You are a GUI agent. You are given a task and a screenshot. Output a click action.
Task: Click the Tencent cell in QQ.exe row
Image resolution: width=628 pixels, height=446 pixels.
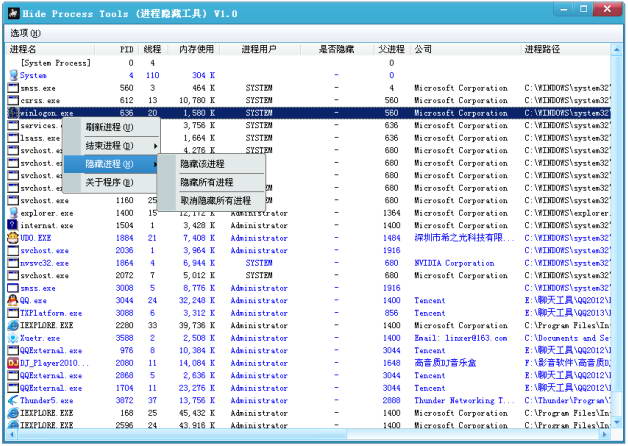[429, 300]
